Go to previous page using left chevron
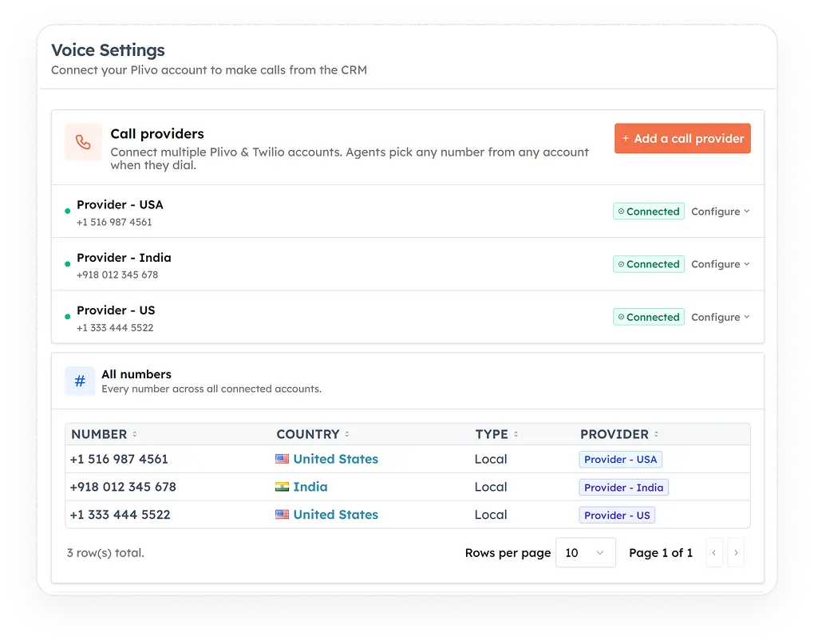This screenshot has height=644, width=814. (x=713, y=553)
